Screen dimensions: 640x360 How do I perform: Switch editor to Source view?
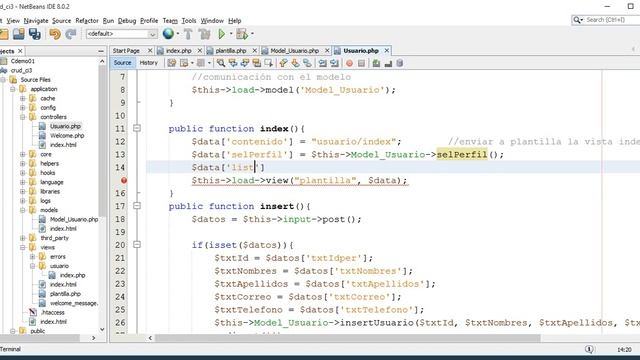(122, 63)
